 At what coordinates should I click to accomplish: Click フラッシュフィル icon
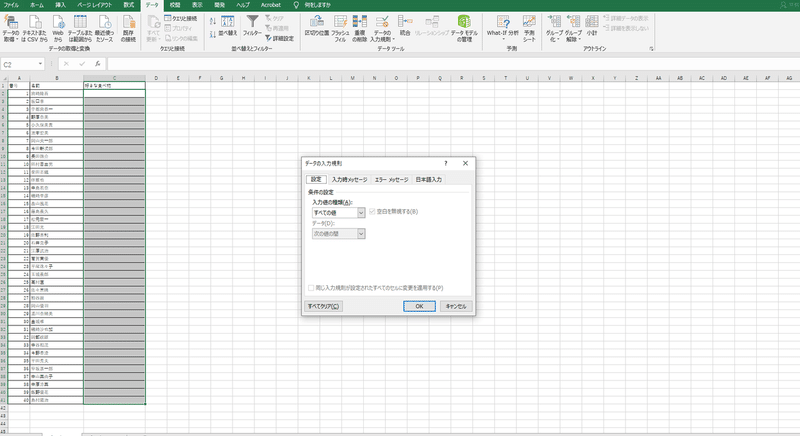pyautogui.click(x=340, y=29)
